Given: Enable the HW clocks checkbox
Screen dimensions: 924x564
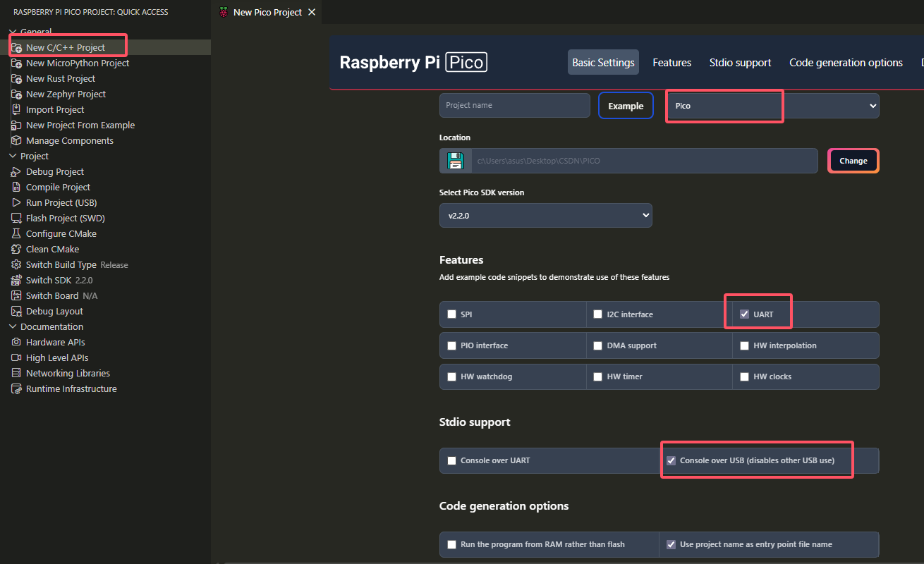Looking at the screenshot, I should [744, 376].
